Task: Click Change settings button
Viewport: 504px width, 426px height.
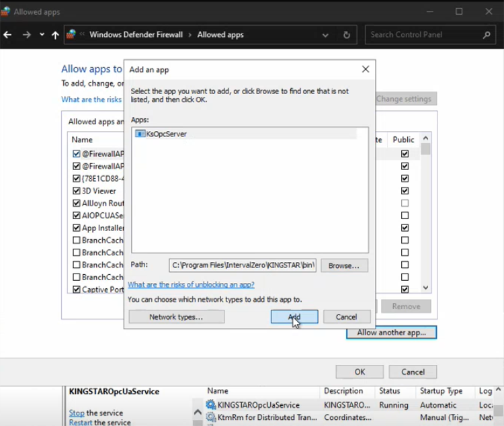Action: click(406, 99)
